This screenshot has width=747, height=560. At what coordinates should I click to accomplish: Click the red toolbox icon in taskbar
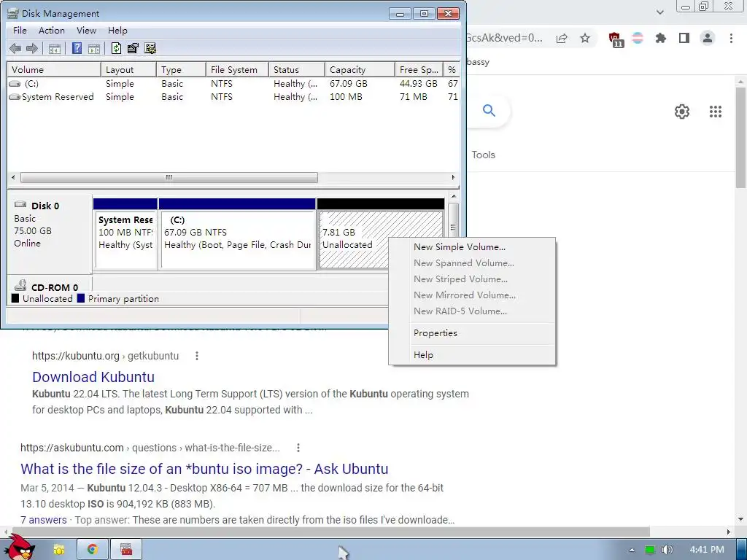(125, 550)
